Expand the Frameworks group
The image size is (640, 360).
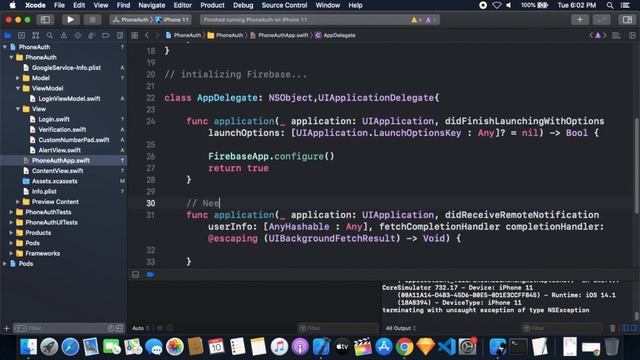pyautogui.click(x=11, y=253)
